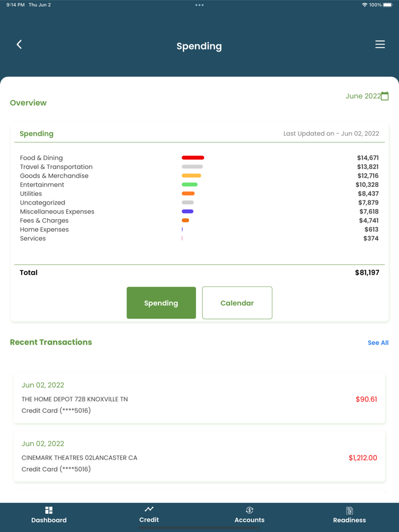This screenshot has width=399, height=532.
Task: Open See All recent transactions
Action: point(378,343)
